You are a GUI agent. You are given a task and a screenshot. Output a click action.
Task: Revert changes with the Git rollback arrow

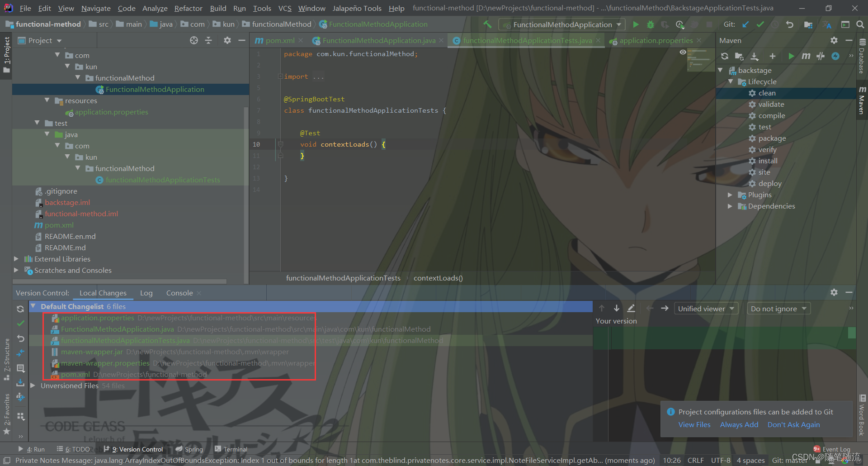pyautogui.click(x=790, y=24)
